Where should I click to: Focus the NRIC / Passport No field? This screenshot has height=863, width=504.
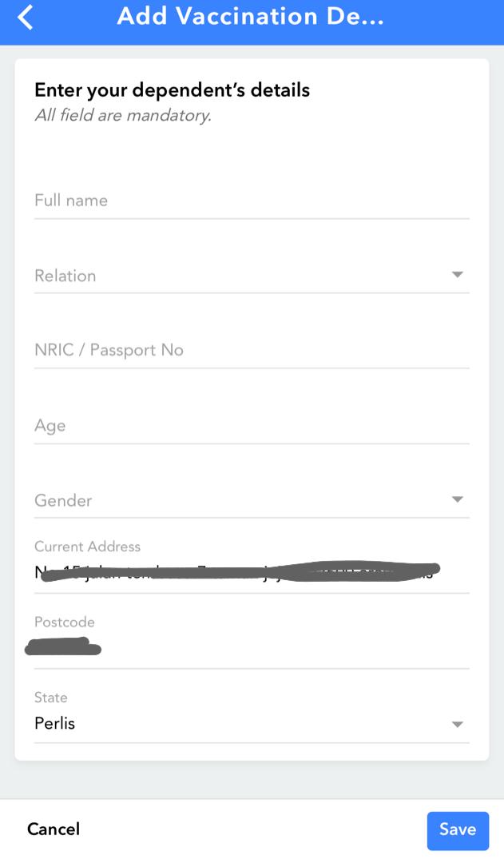(x=251, y=350)
